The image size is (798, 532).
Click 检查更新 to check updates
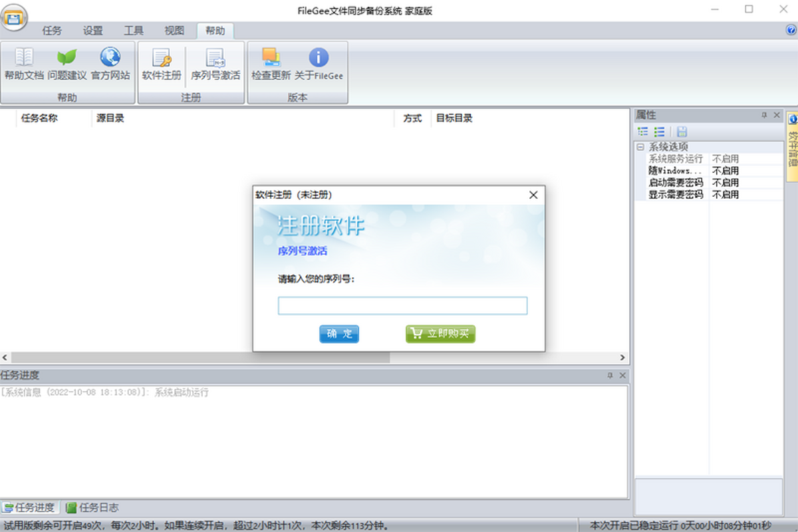click(271, 65)
